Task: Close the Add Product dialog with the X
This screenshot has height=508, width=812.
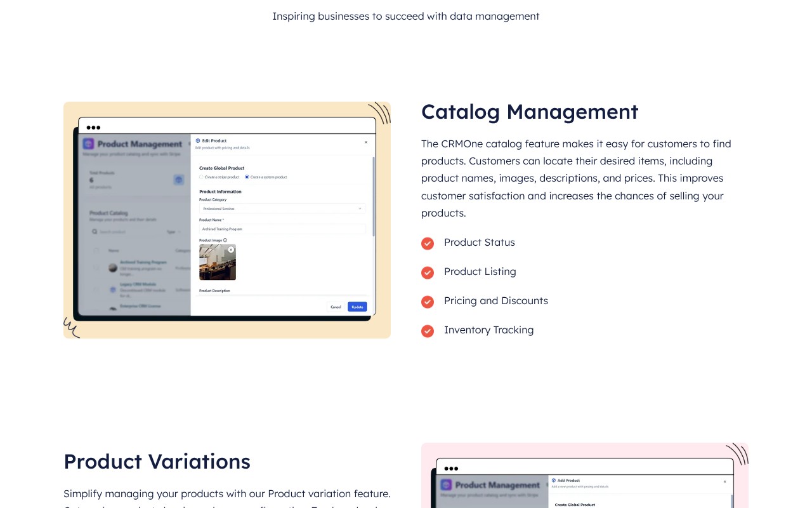Action: tap(725, 481)
